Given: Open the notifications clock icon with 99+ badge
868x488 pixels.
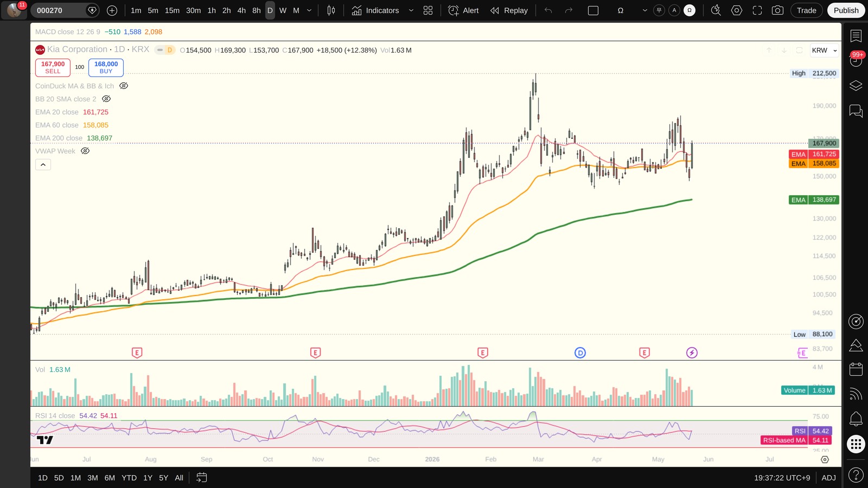Looking at the screenshot, I should [856, 60].
